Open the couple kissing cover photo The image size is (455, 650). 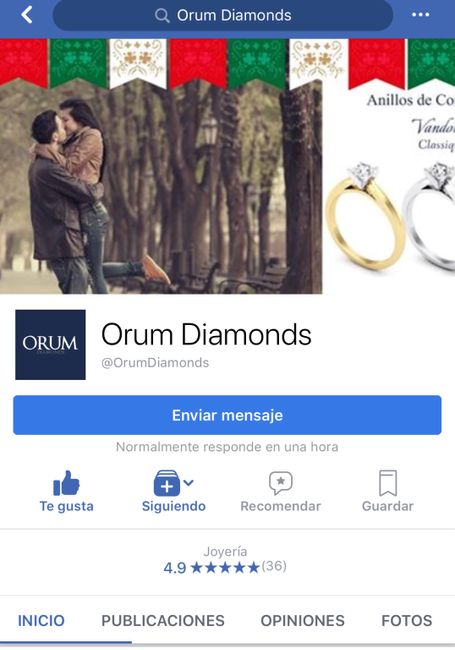(x=161, y=187)
